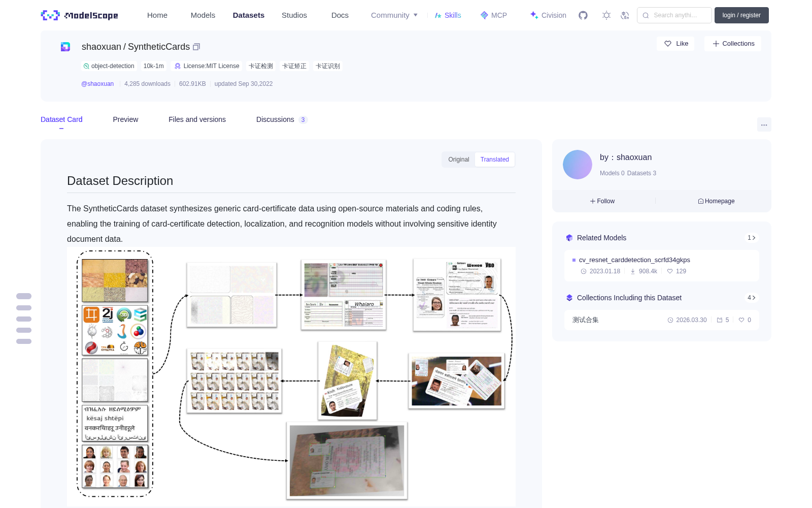The image size is (812, 508).
Task: Click the Civision sparkle icon
Action: point(534,15)
